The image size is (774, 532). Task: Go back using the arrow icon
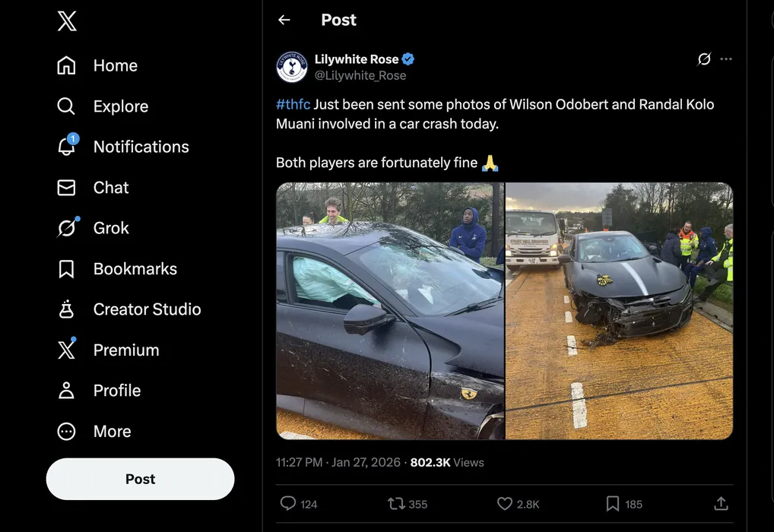[284, 21]
